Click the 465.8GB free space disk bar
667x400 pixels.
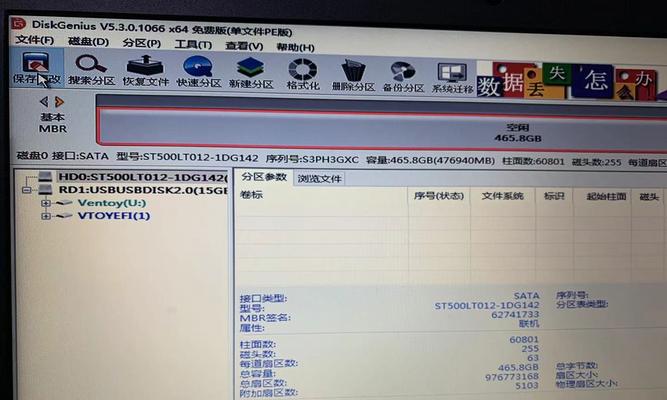(x=383, y=130)
